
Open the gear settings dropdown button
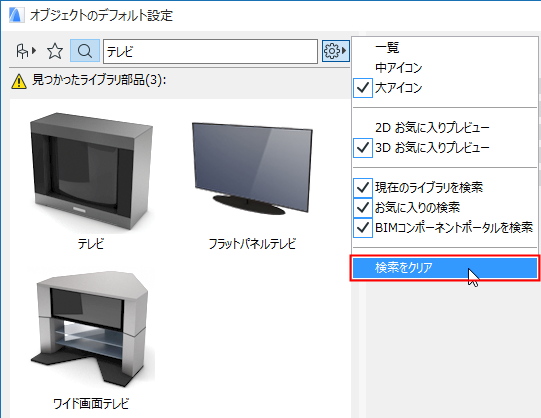coord(335,51)
